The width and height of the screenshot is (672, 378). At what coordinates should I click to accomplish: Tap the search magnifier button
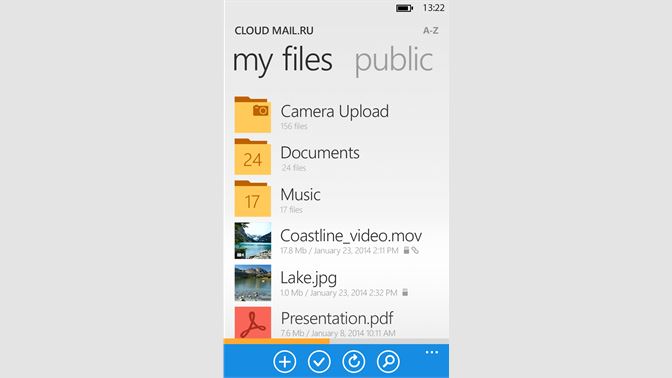tap(388, 362)
